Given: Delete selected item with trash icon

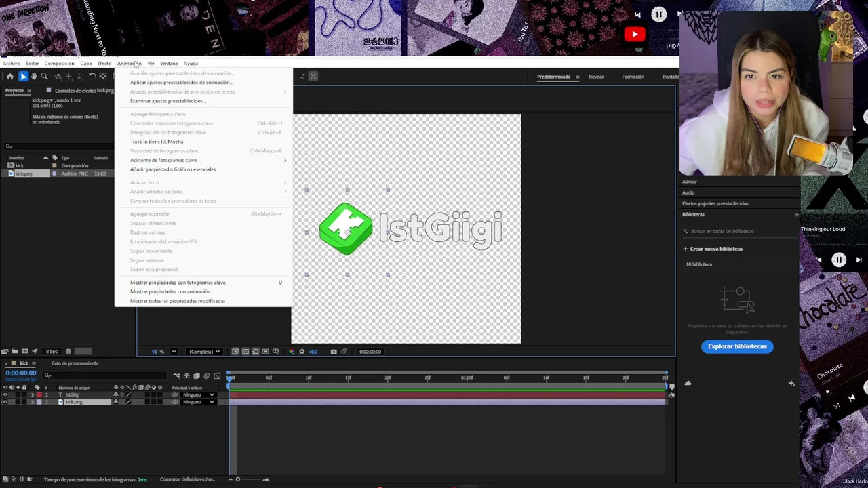Looking at the screenshot, I should 68,351.
